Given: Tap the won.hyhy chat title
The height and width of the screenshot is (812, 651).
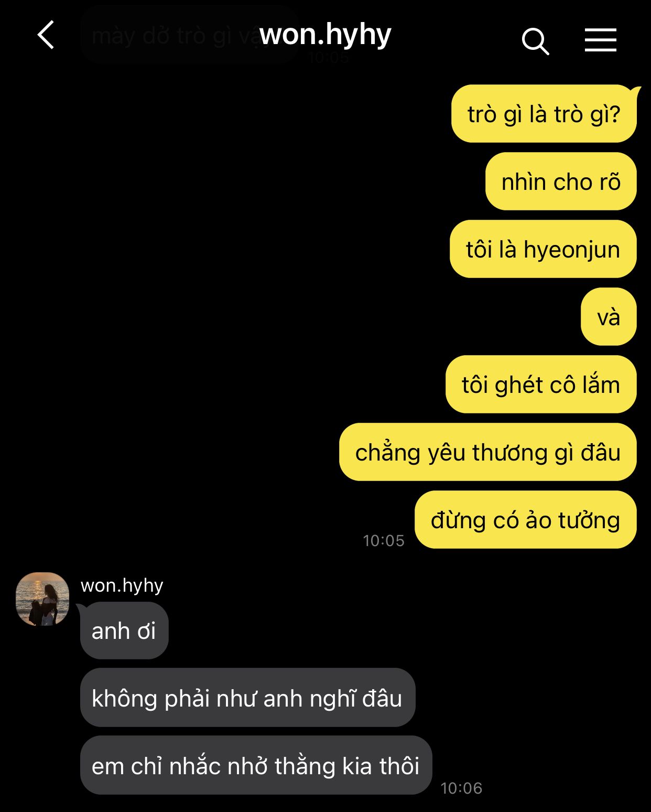Looking at the screenshot, I should click(325, 35).
